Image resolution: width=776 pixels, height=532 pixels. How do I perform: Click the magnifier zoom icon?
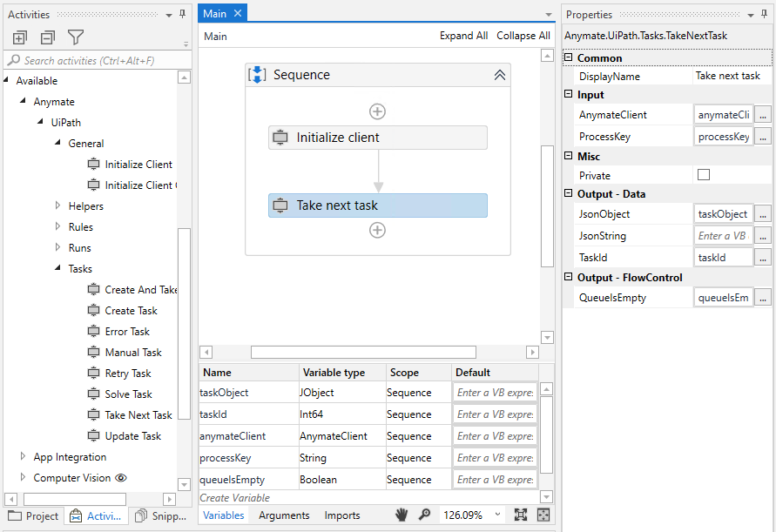tap(424, 515)
